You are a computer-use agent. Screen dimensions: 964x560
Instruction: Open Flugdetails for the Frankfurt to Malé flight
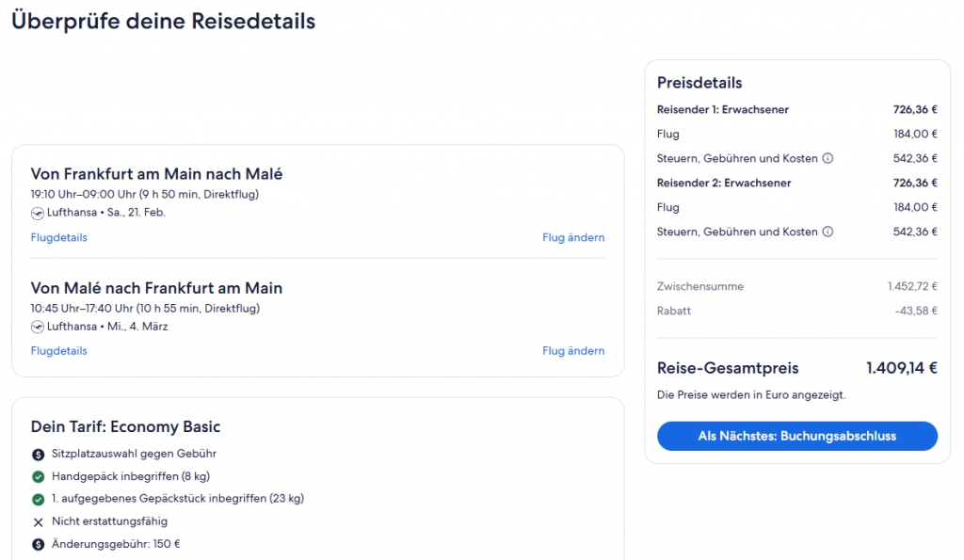click(58, 238)
